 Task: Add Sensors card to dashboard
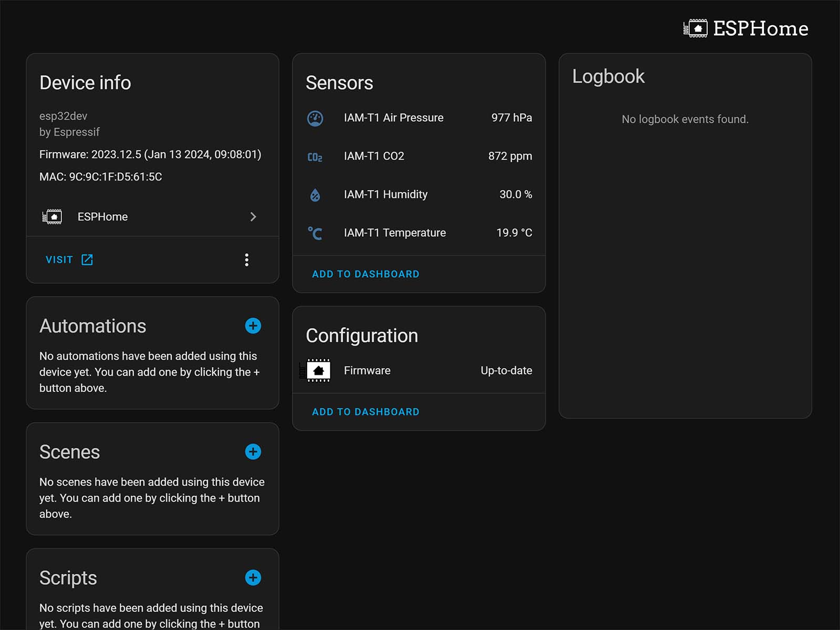pyautogui.click(x=365, y=274)
